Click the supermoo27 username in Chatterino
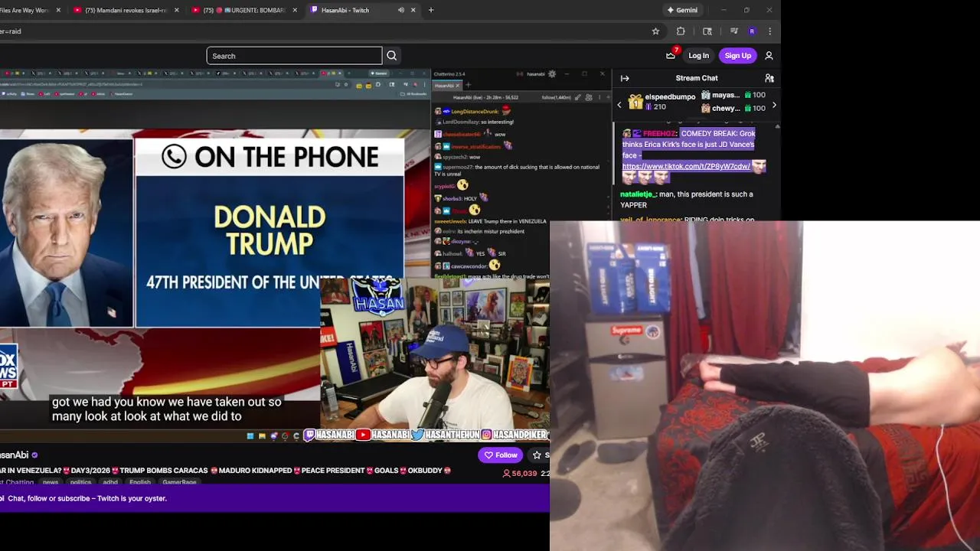 tap(457, 167)
